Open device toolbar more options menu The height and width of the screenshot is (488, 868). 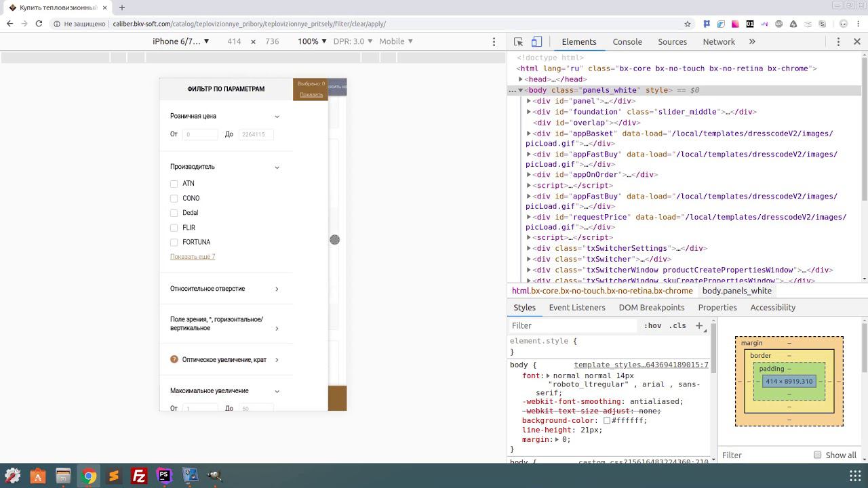point(494,41)
